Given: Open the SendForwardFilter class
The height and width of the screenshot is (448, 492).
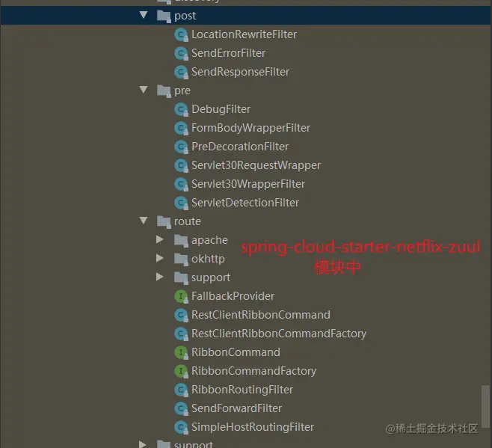Looking at the screenshot, I should [236, 408].
